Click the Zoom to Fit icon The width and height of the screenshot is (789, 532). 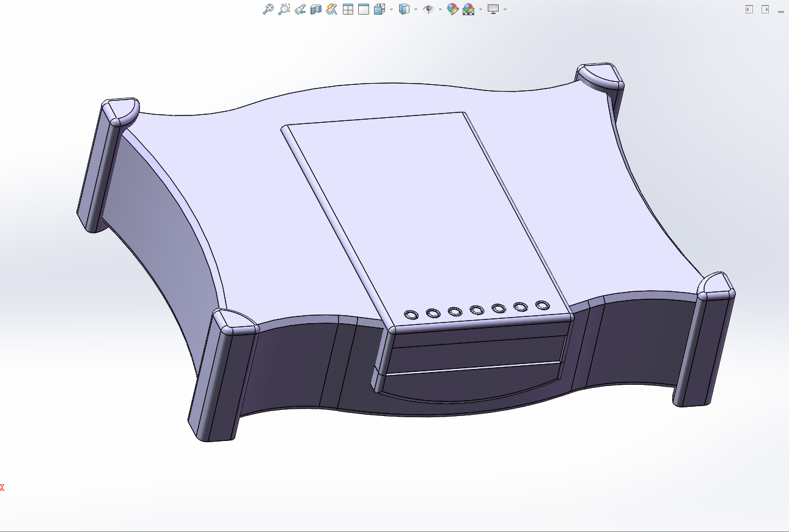[x=268, y=9]
